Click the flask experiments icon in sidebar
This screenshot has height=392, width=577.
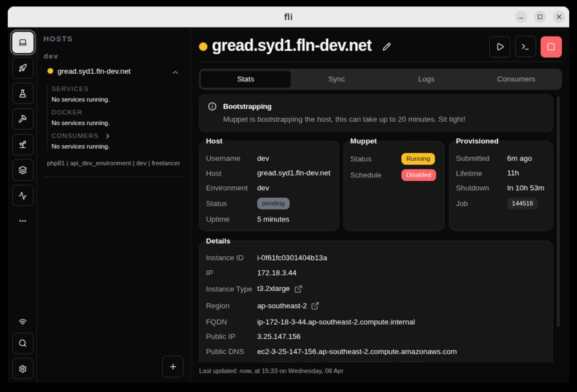click(22, 94)
